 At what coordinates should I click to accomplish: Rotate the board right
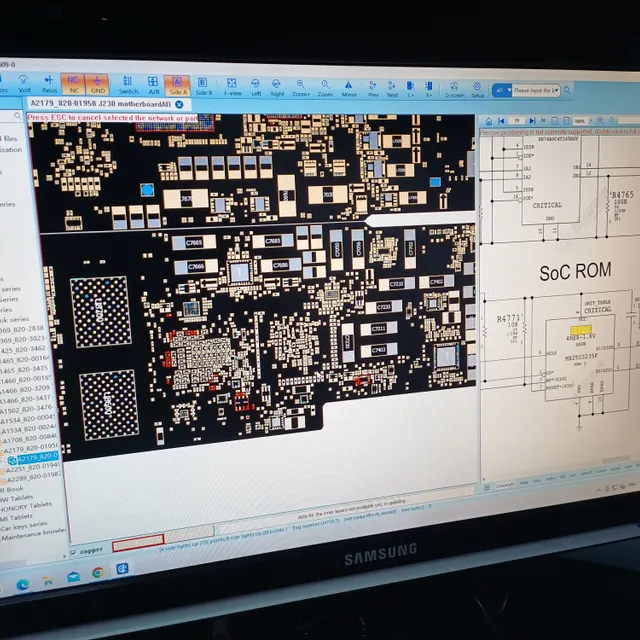(278, 87)
